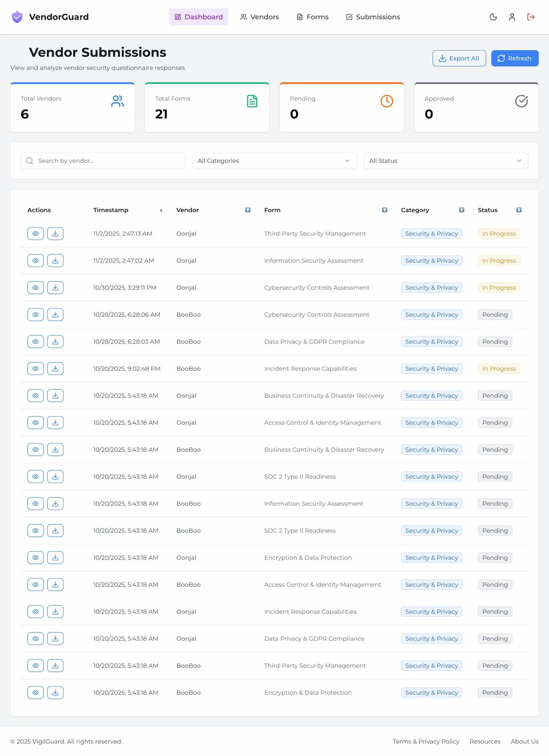549x756 pixels.
Task: Navigate to the Submissions menu item
Action: click(373, 17)
